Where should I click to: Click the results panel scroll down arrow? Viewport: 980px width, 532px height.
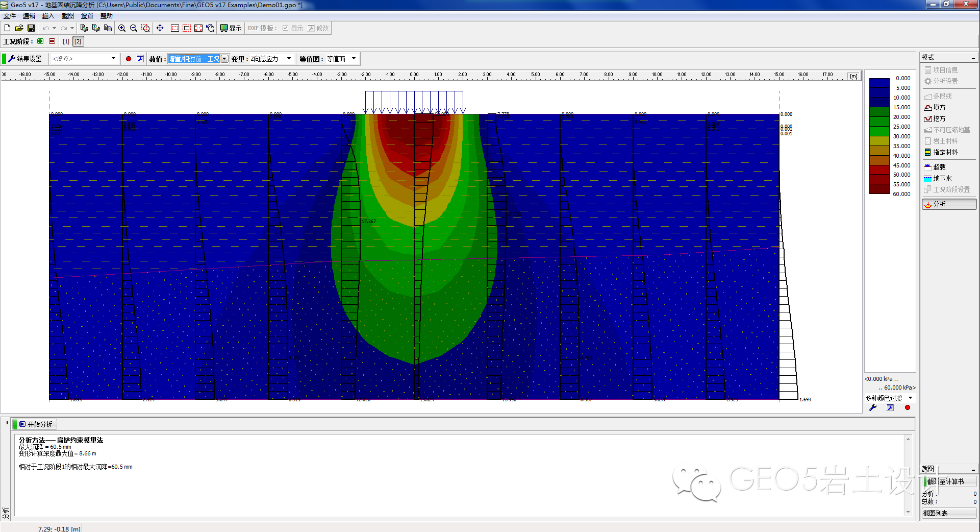[908, 512]
